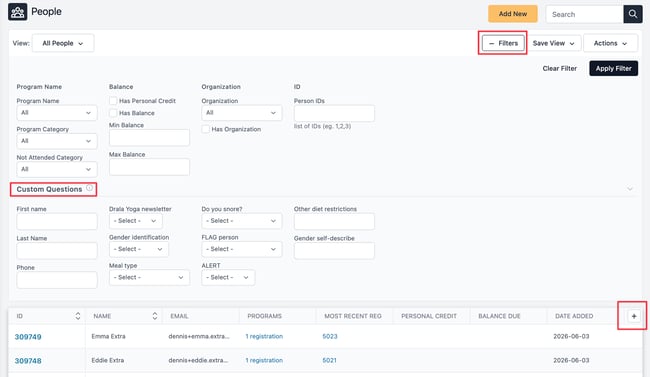This screenshot has width=650, height=377.
Task: Open the All People view dropdown
Action: (63, 43)
